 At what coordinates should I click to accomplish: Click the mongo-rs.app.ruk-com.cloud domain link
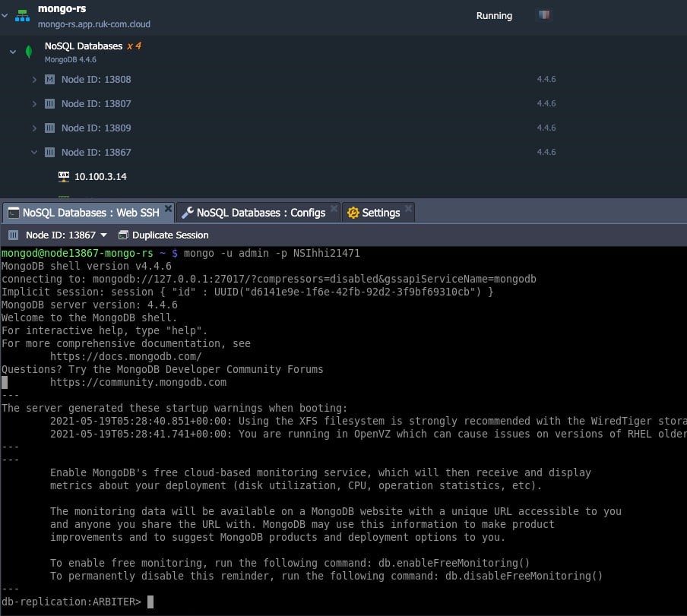(x=94, y=24)
